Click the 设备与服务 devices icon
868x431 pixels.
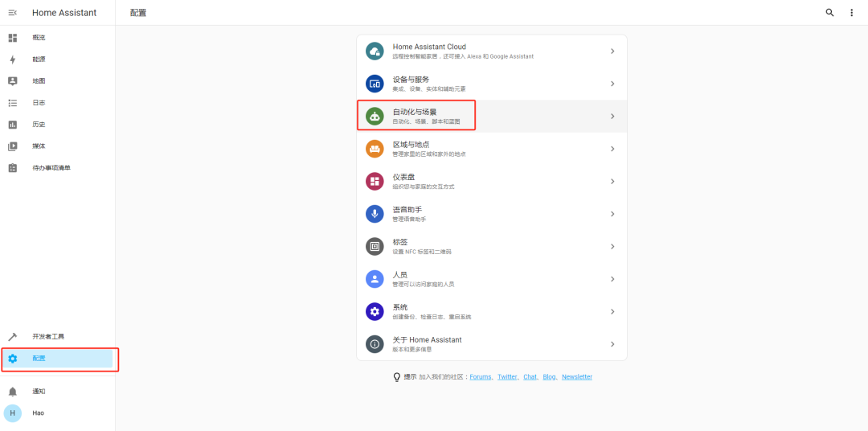(x=375, y=84)
